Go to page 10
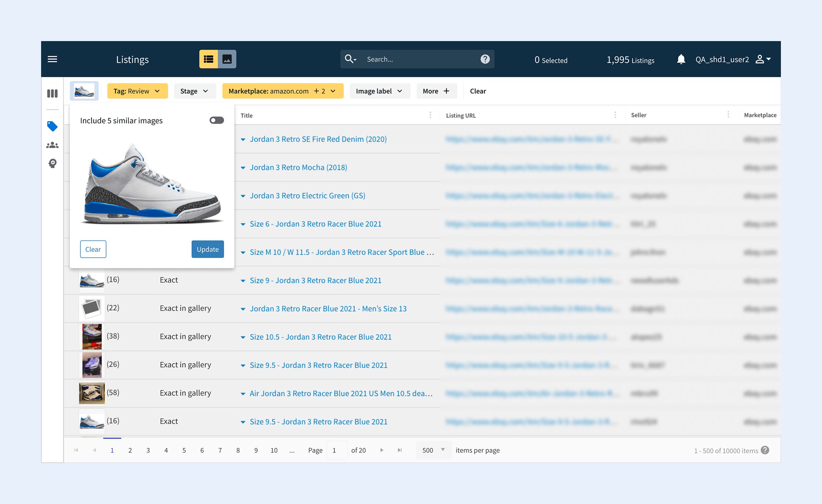Image resolution: width=822 pixels, height=504 pixels. click(x=274, y=450)
